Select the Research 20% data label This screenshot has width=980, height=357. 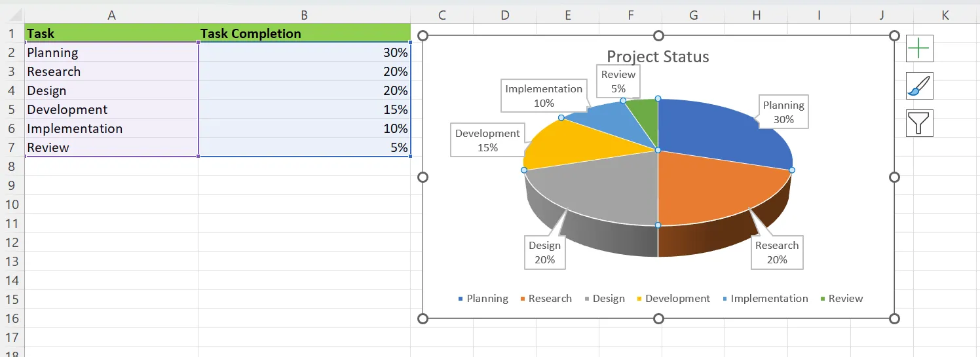(x=777, y=252)
